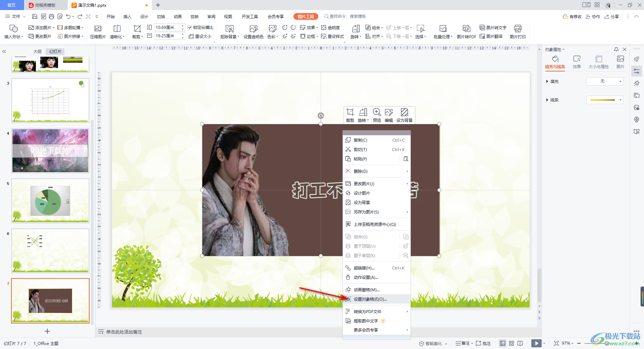Add a new slide plus button
The width and height of the screenshot is (644, 349).
point(47,331)
